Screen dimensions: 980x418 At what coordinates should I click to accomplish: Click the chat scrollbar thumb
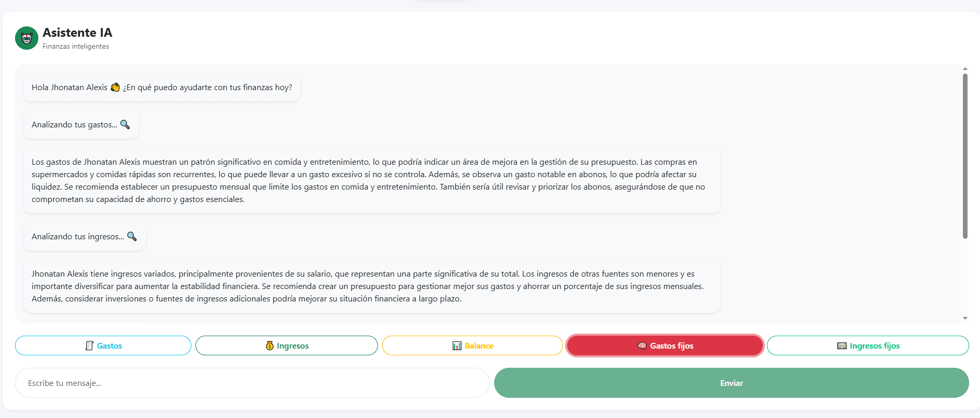965,156
